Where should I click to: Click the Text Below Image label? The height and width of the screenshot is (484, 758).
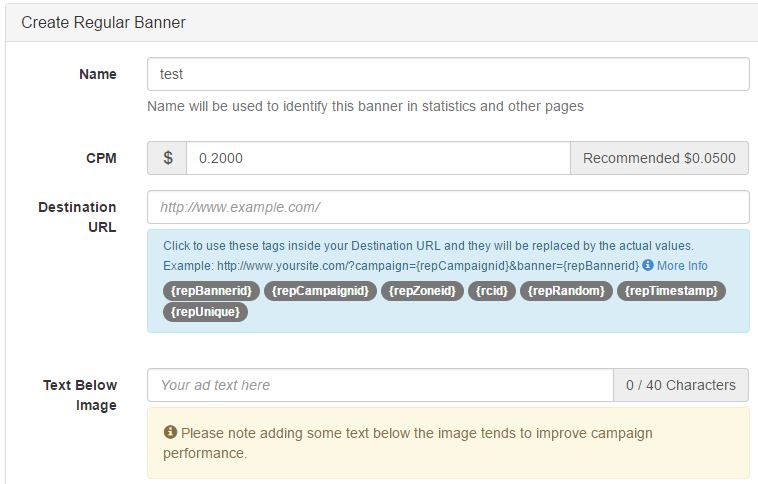point(80,395)
